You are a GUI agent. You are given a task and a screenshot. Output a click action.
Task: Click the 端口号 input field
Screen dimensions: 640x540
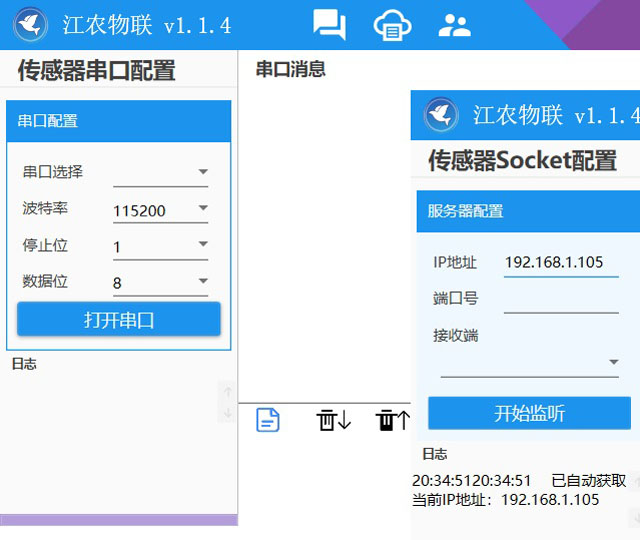click(x=560, y=299)
